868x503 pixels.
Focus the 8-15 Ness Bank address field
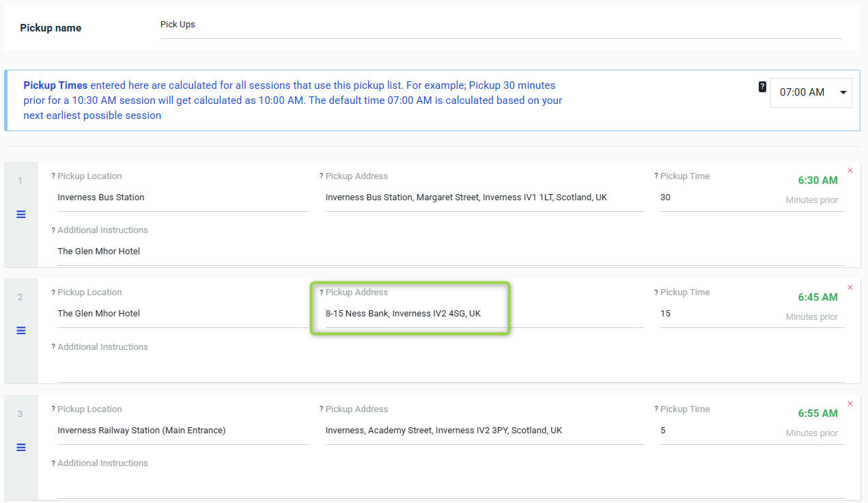point(484,314)
